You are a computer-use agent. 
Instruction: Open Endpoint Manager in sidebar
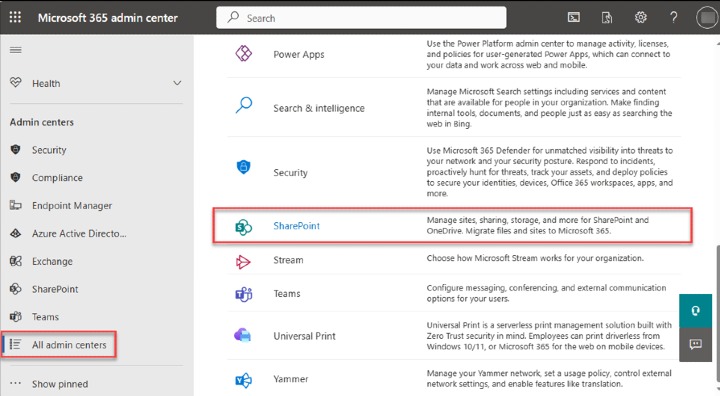coord(72,205)
